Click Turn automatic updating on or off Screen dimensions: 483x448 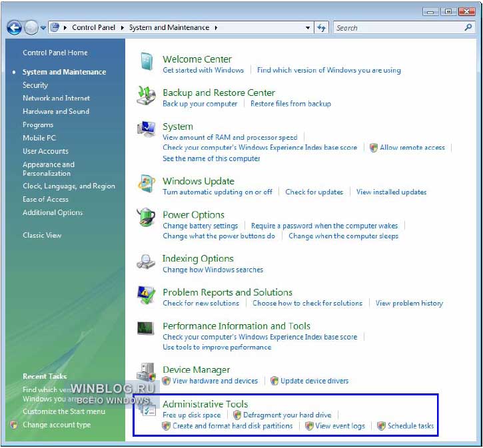point(217,192)
